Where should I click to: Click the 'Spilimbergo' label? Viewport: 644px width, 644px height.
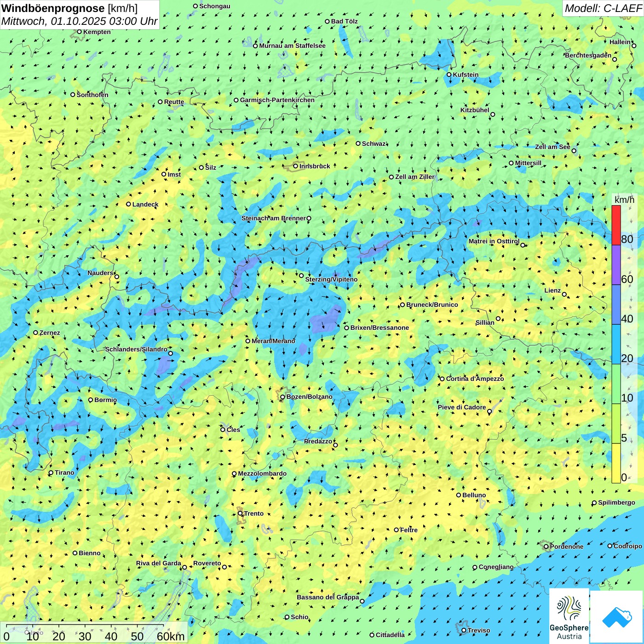pos(616,502)
